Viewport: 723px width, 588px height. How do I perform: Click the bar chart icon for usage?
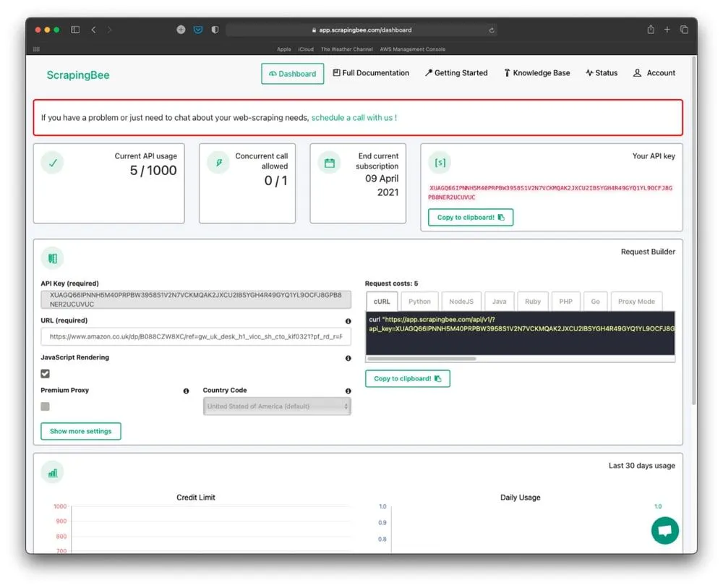pyautogui.click(x=53, y=473)
